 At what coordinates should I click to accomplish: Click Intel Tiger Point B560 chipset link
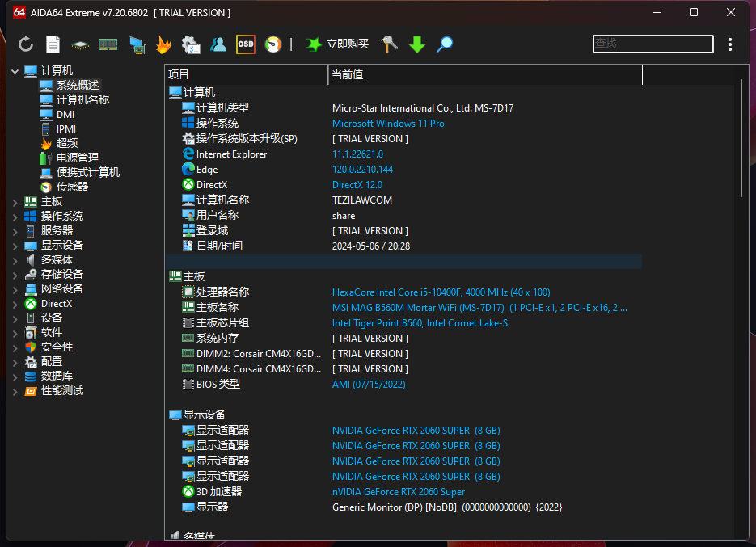click(x=420, y=323)
